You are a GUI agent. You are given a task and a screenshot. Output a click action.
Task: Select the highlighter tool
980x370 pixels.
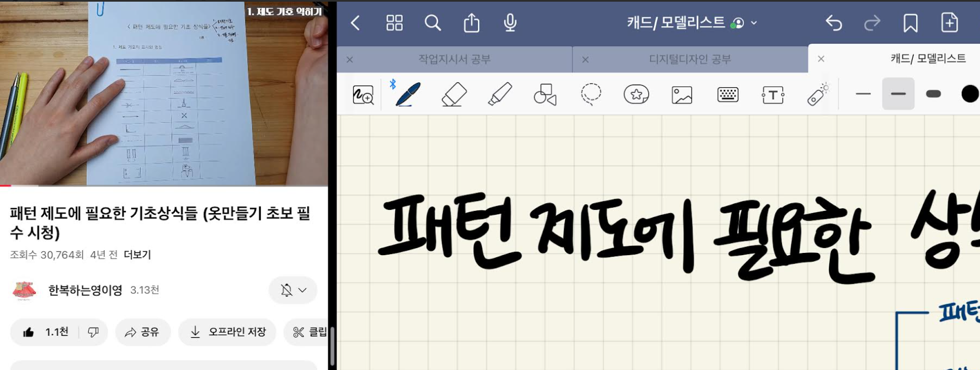coord(500,94)
